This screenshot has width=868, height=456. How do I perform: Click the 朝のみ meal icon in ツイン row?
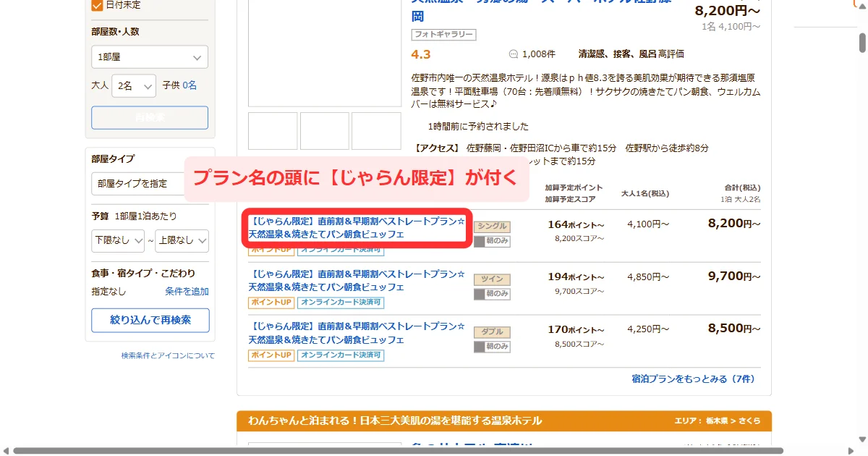click(492, 294)
